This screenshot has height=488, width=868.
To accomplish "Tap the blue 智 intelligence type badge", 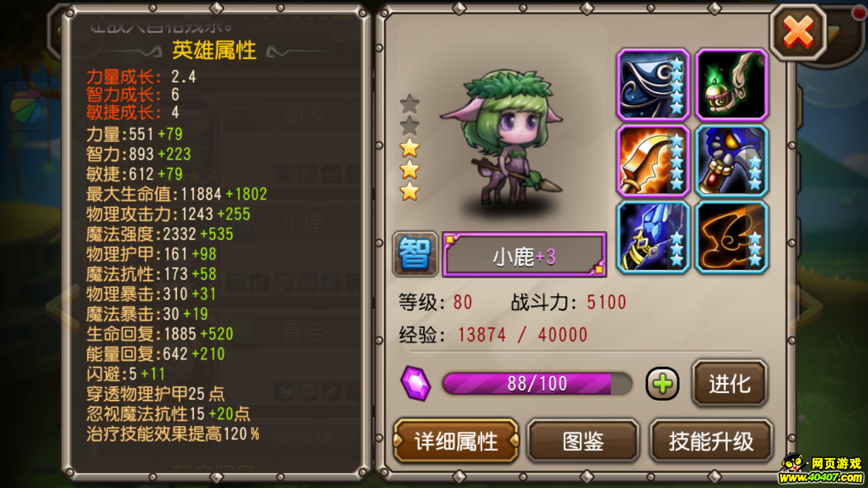I will click(414, 254).
